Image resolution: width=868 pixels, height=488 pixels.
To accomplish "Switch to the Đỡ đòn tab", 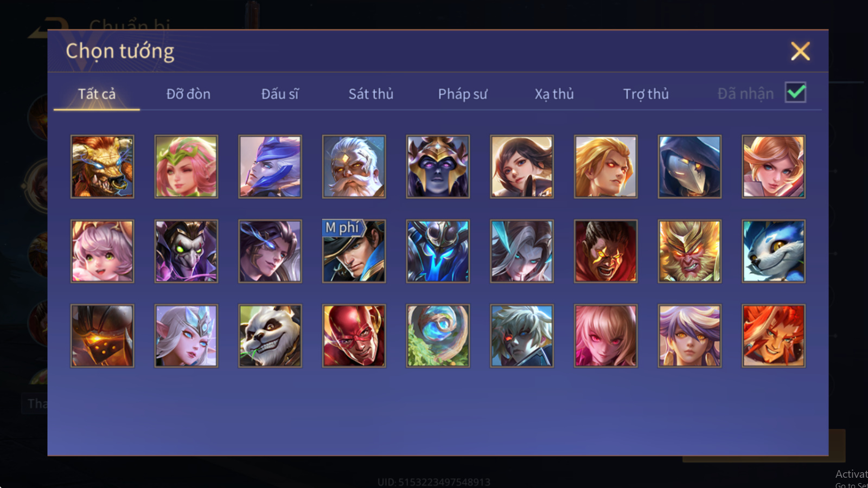I will click(x=188, y=94).
